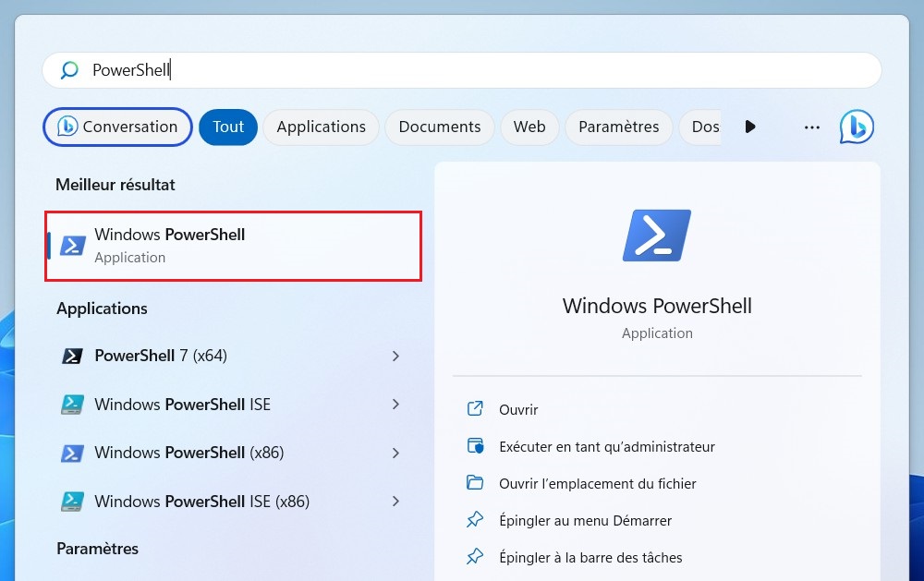Switch to the Documents filter tab
This screenshot has height=581, width=924.
tap(440, 127)
